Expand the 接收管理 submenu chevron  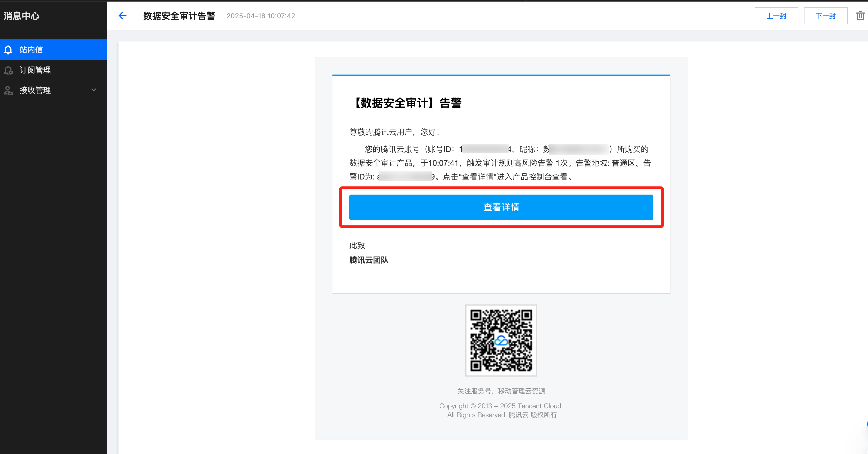click(94, 90)
